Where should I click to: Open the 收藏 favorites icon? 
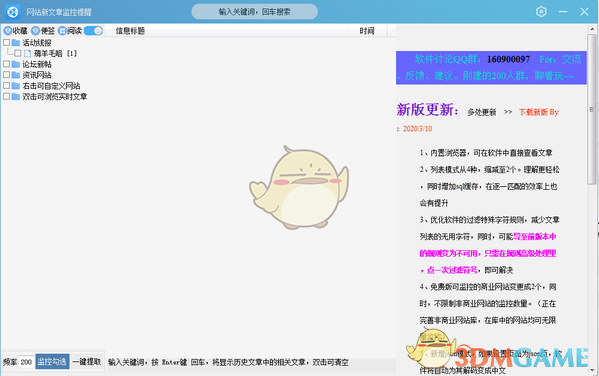coord(8,31)
